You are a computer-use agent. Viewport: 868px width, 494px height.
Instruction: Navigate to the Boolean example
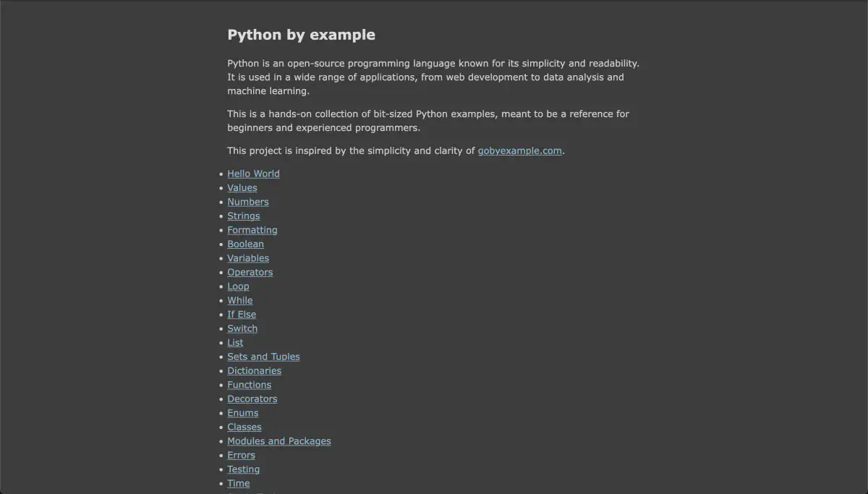245,244
